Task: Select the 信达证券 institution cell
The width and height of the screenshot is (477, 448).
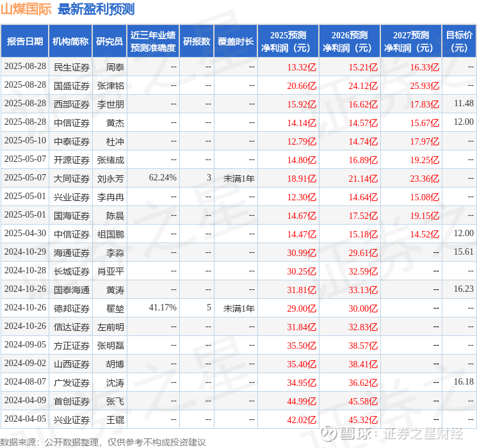Action: (72, 327)
